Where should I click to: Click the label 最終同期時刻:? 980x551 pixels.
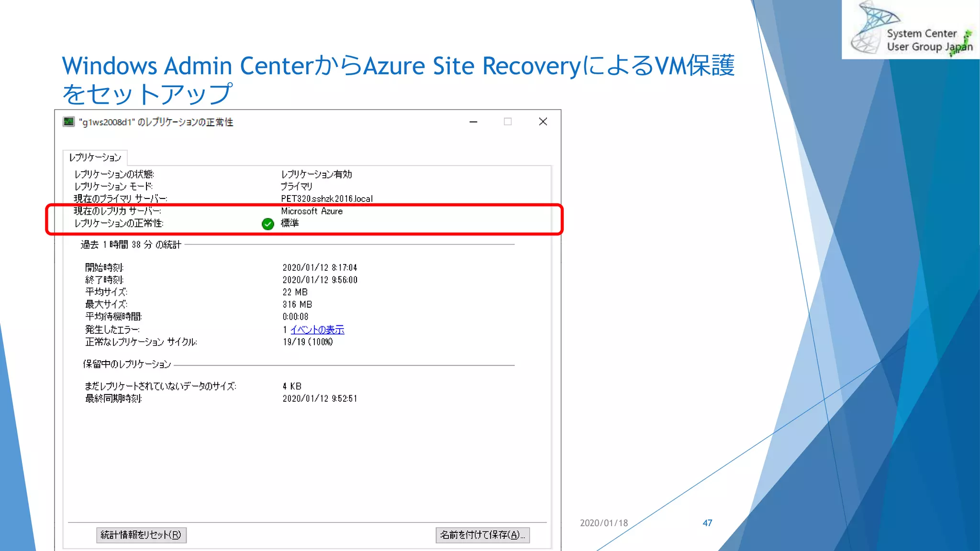(113, 398)
